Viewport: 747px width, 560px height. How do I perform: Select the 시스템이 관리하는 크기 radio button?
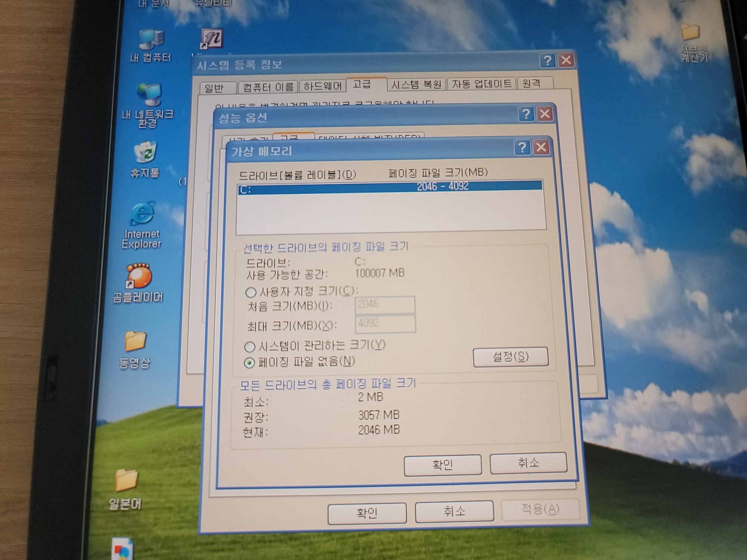tap(249, 347)
